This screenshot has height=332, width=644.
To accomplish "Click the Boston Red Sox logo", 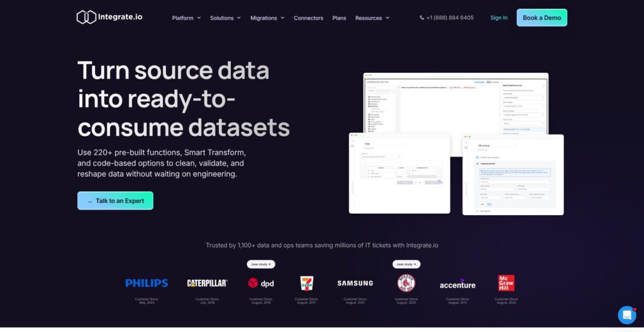I will (406, 283).
